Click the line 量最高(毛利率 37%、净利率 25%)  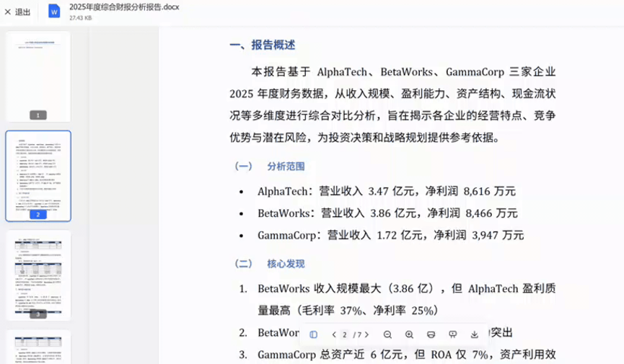coord(348,310)
